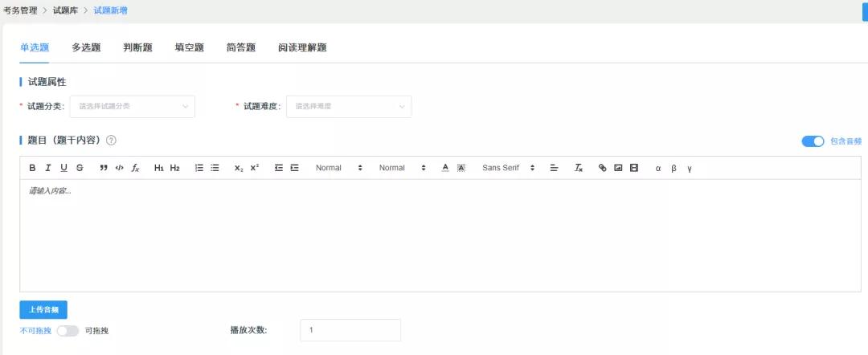Viewport: 868px width, 355px height.
Task: Open the second Normal header dropdown
Action: point(402,168)
